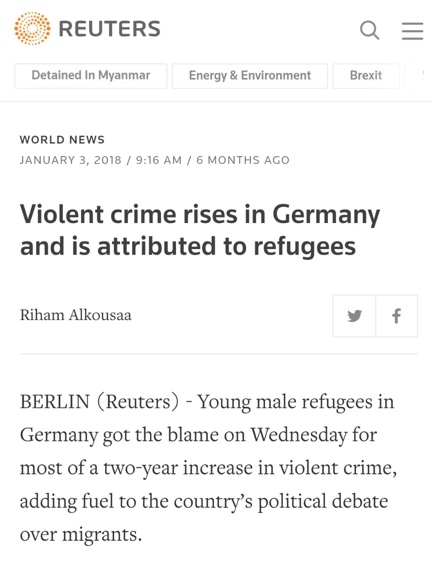Select the Energy & Environment topic tab
The height and width of the screenshot is (566, 432).
coord(250,75)
